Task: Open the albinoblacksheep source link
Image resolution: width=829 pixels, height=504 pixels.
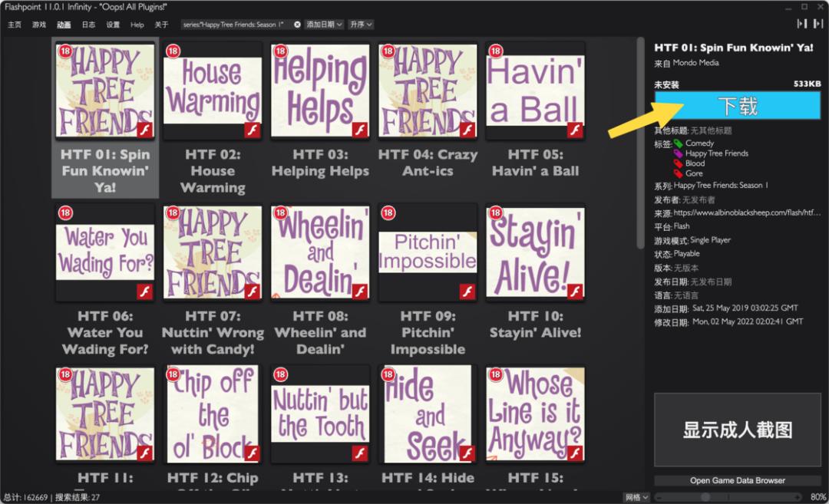Action: [x=747, y=212]
